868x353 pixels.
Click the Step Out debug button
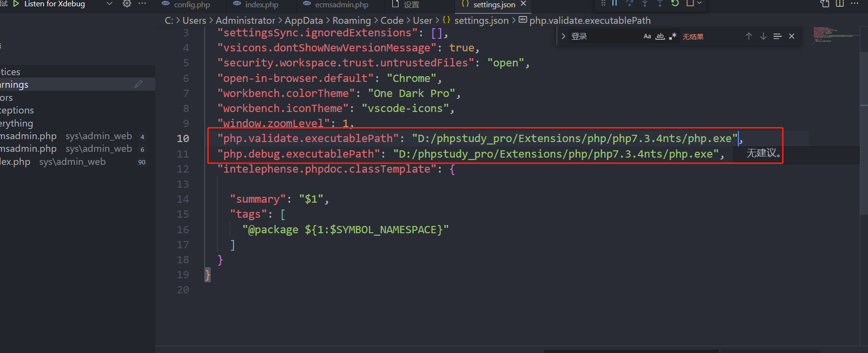pos(660,3)
